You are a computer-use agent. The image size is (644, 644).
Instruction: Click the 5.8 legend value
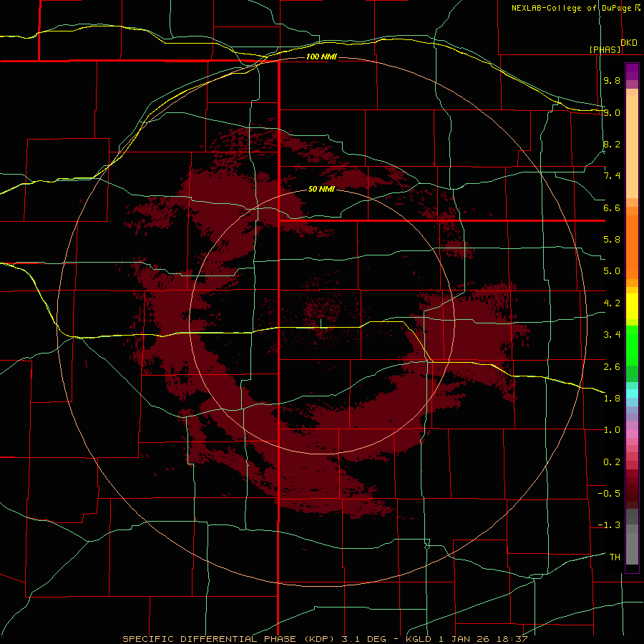coord(612,240)
